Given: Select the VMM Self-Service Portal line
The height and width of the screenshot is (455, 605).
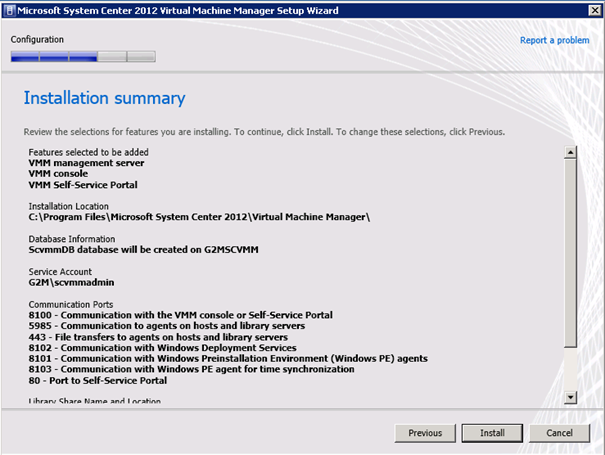Looking at the screenshot, I should 83,185.
